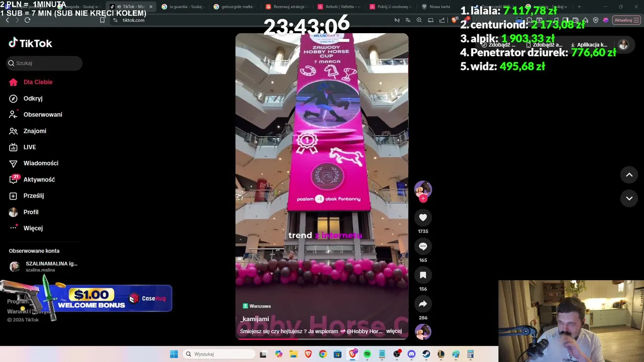644x362 pixels.
Task: Open the Brave Shields icon
Action: (454, 20)
